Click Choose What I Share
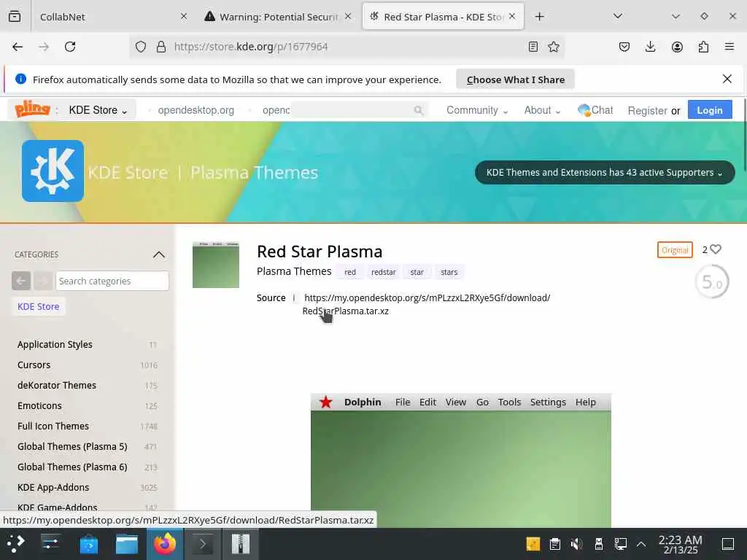The height and width of the screenshot is (560, 747). (516, 79)
